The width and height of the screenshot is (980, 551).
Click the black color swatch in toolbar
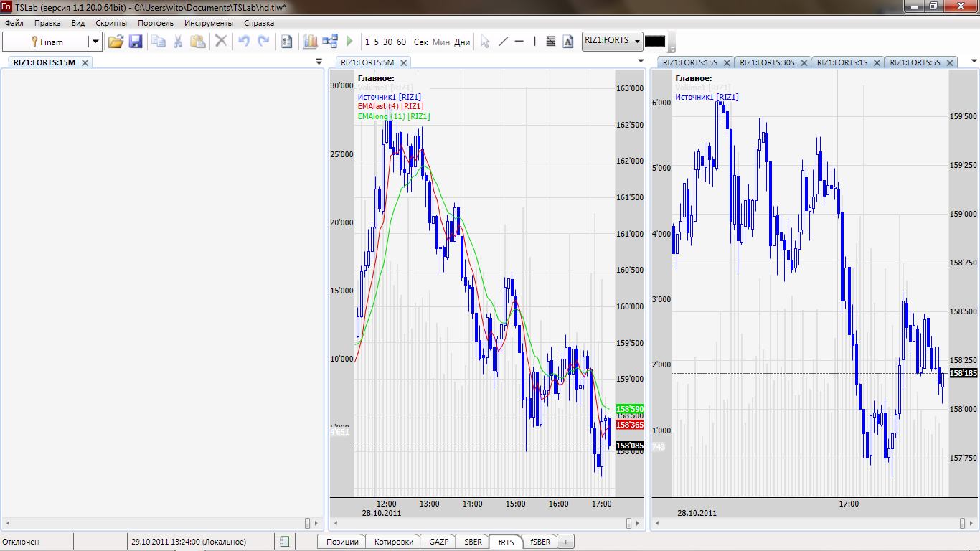coord(655,42)
